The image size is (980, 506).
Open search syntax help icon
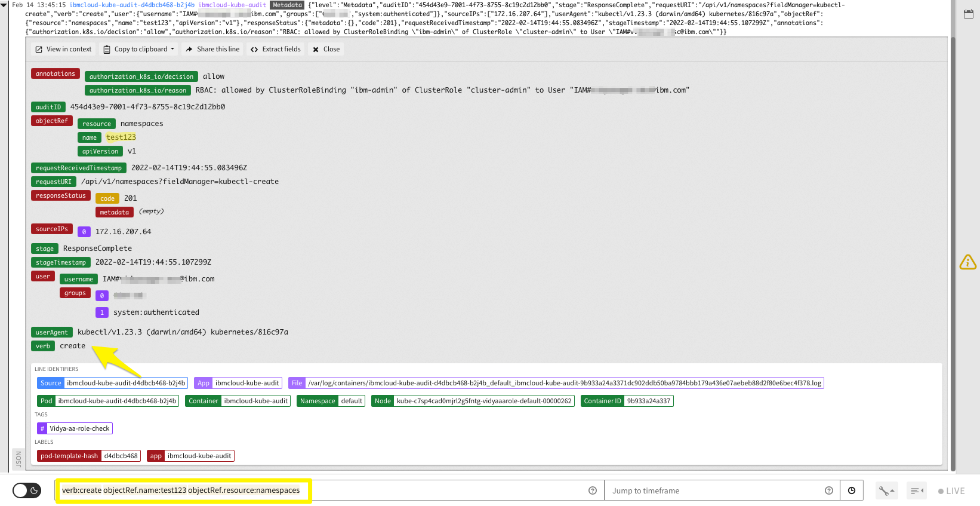click(x=593, y=490)
